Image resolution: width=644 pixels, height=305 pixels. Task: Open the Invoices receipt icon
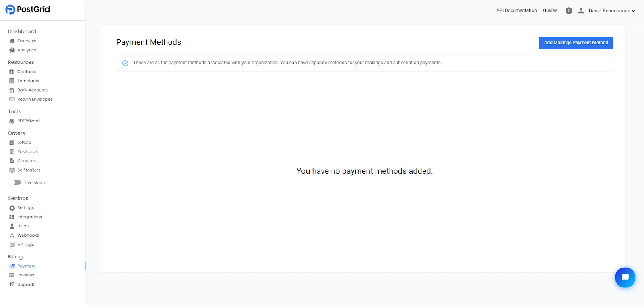tap(12, 275)
